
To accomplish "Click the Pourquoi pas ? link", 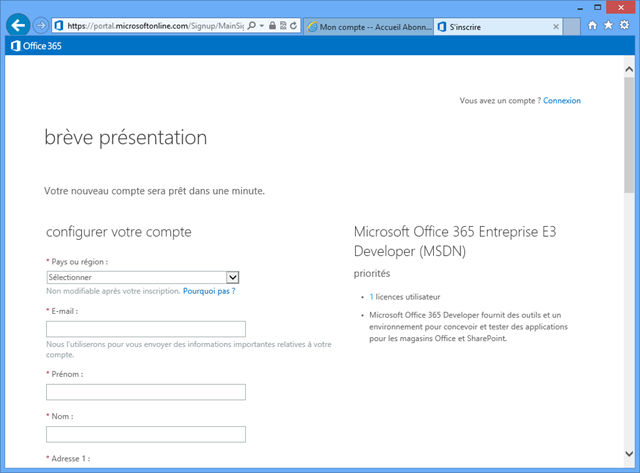I will pos(209,291).
